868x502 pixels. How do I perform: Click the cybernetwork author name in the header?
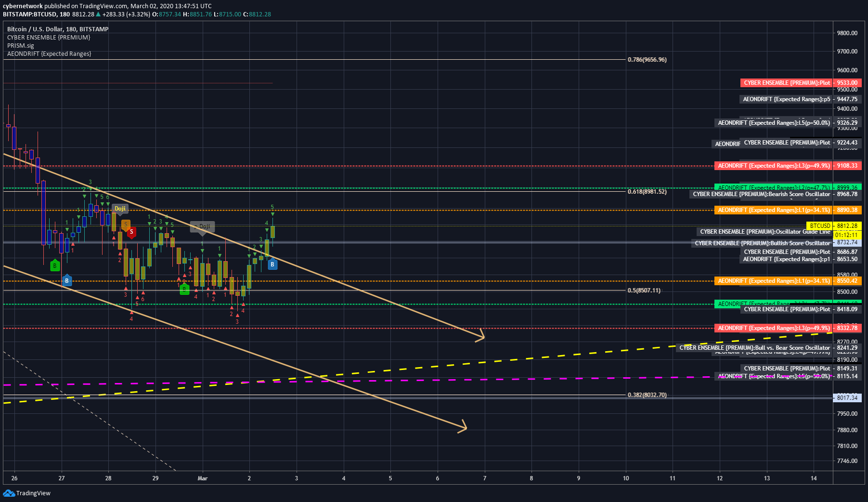coord(23,6)
